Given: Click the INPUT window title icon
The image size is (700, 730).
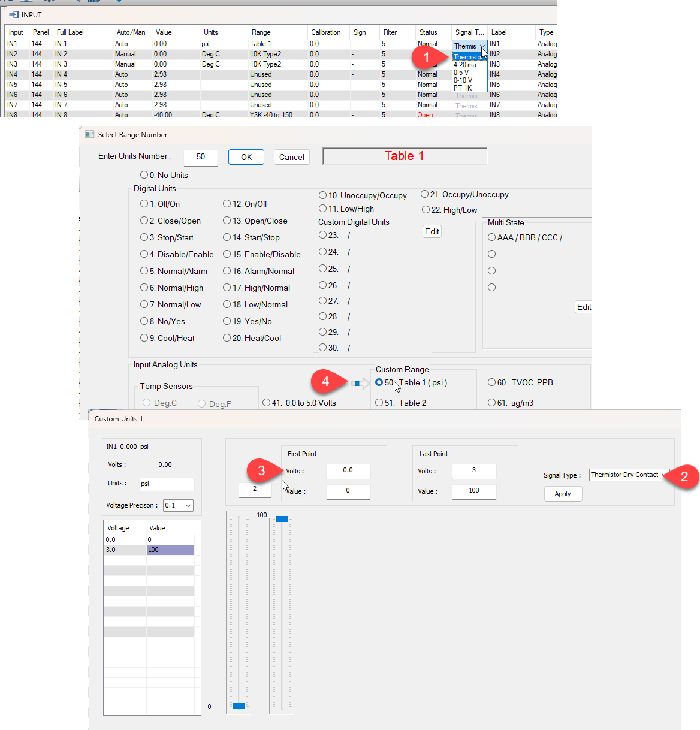Looking at the screenshot, I should click(14, 14).
